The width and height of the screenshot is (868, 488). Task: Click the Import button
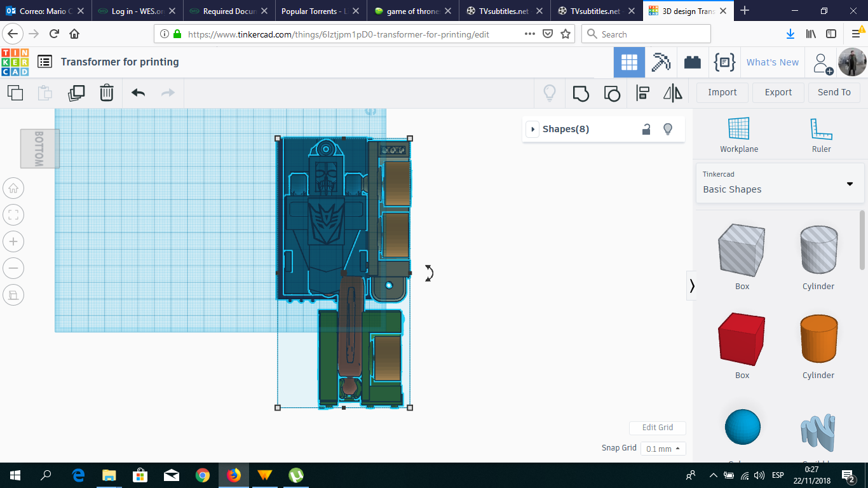click(722, 92)
